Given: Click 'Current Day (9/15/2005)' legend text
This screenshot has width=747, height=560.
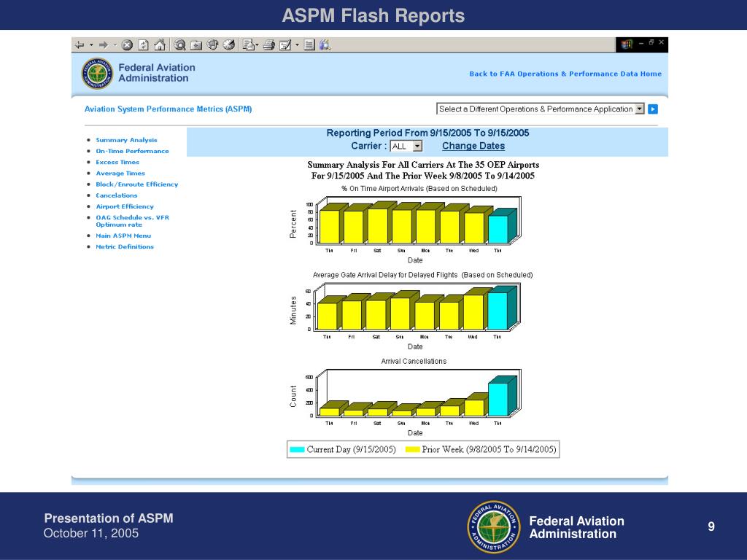Looking at the screenshot, I should click(x=351, y=449).
